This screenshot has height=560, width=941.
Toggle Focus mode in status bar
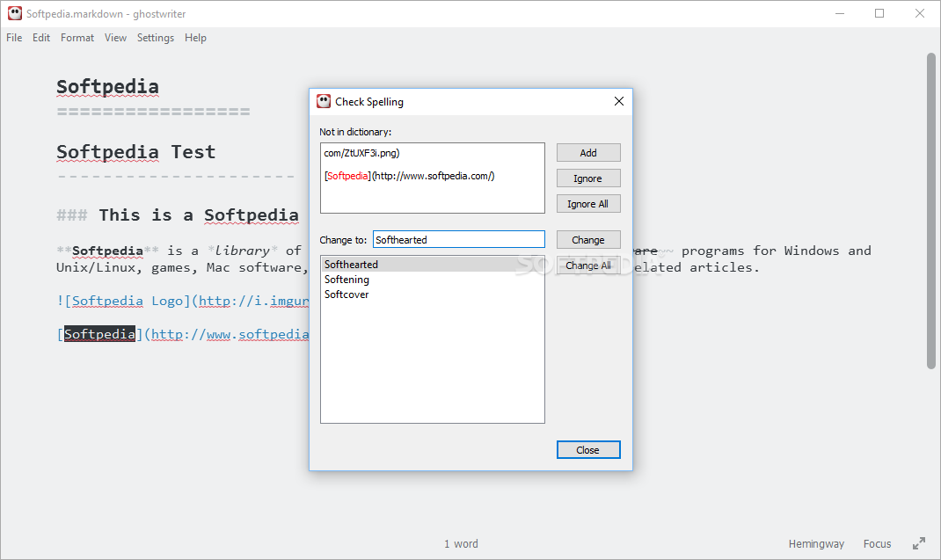(877, 544)
